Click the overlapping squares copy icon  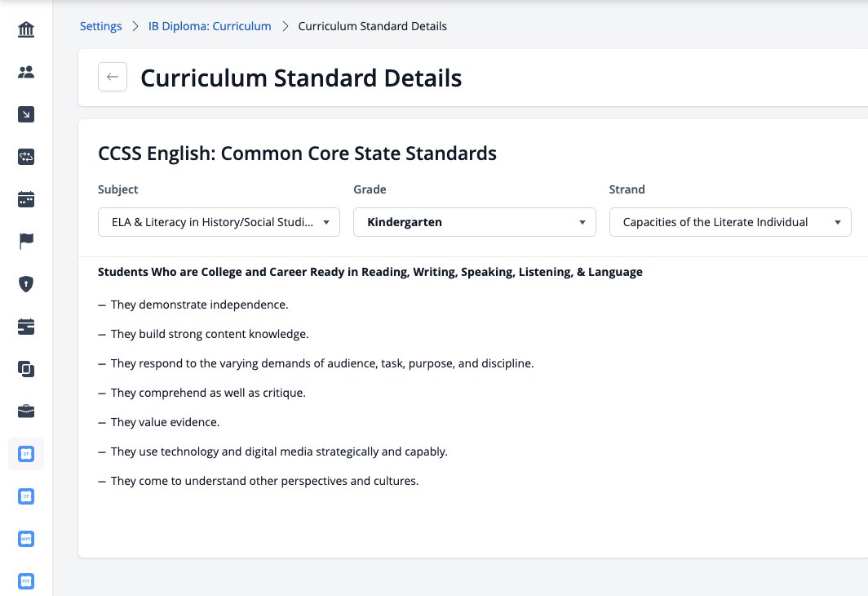(x=26, y=369)
